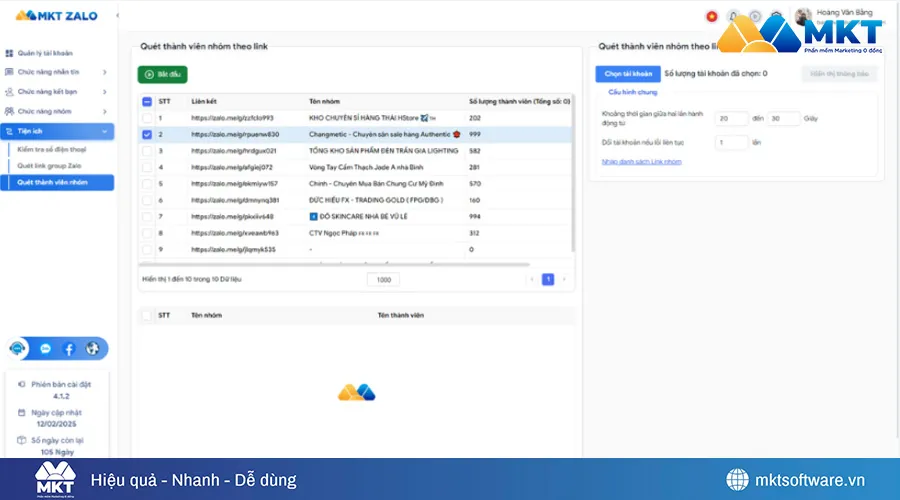Toggle the select-all checkbox in link table header
The width and height of the screenshot is (900, 500).
point(148,101)
